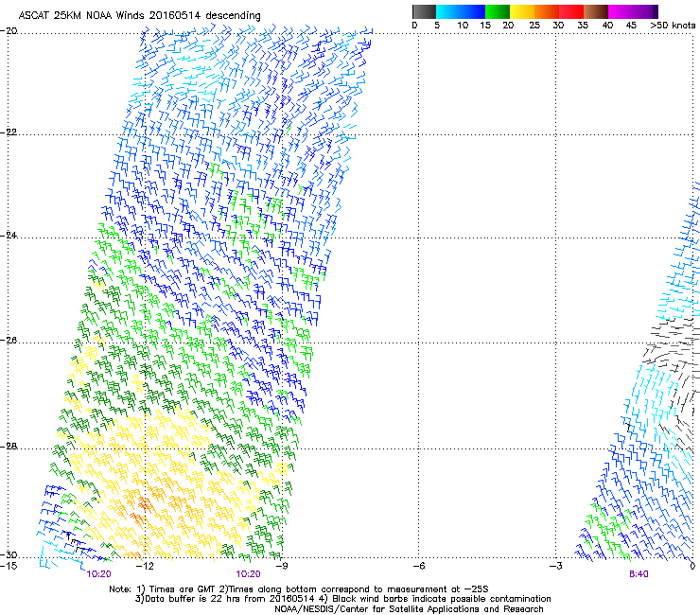
Task: Click the brown 35-40 knots color band
Action: pyautogui.click(x=595, y=11)
